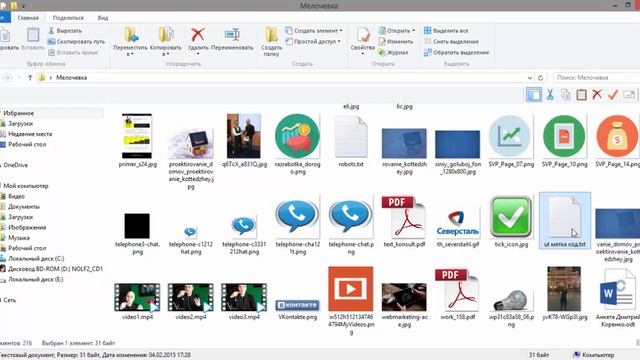This screenshot has width=640, height=360.
Task: Click Скопировать путь in the ribbon
Action: pos(76,42)
